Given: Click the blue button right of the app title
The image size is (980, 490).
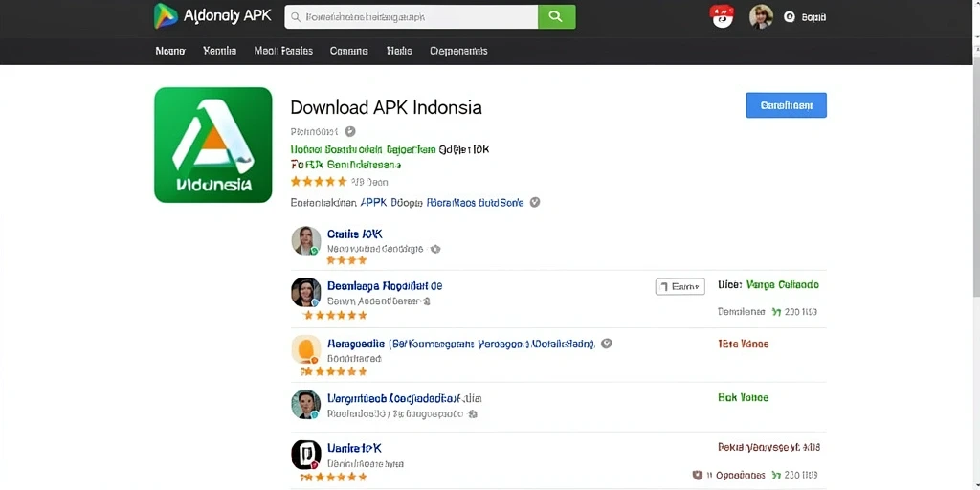Looking at the screenshot, I should (787, 105).
